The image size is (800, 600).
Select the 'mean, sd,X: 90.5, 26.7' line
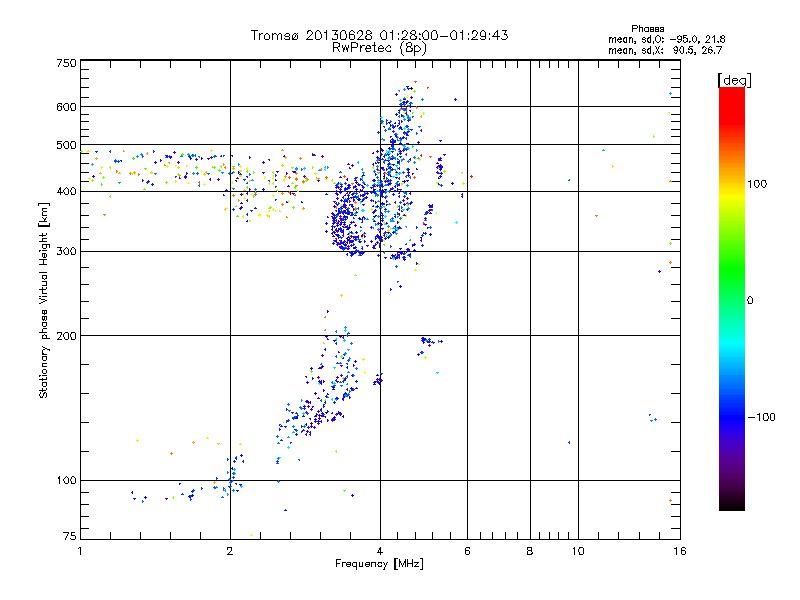(665, 50)
